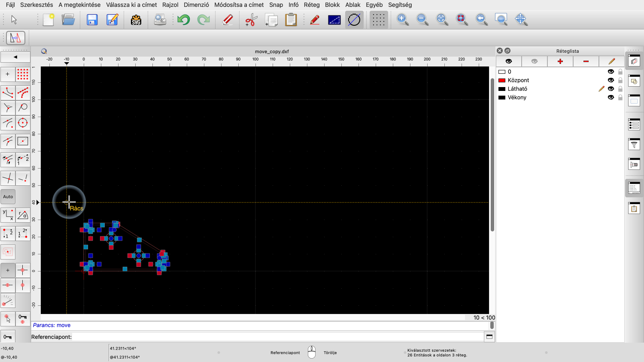Viewport: 644px width, 362px height.
Task: Toggle the lock on layer 0
Action: (620, 72)
